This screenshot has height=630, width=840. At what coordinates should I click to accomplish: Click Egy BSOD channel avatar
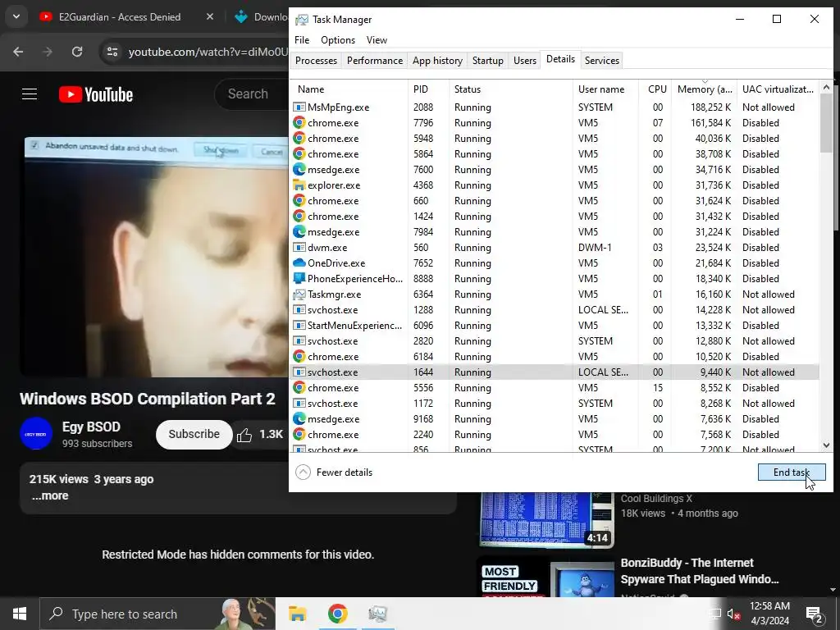click(36, 433)
